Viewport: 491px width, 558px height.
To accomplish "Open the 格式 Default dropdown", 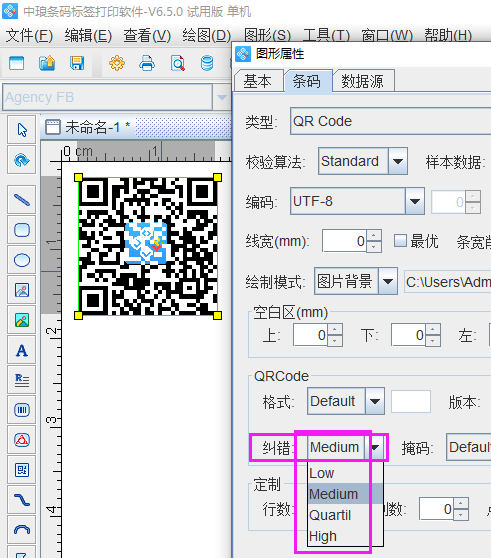I will click(375, 401).
